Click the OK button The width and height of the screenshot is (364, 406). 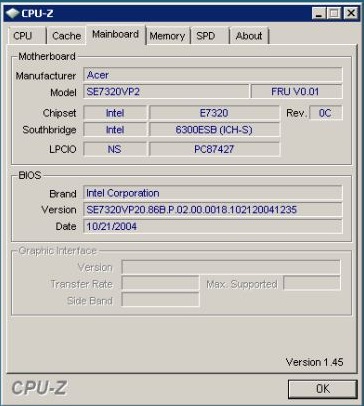tap(323, 389)
